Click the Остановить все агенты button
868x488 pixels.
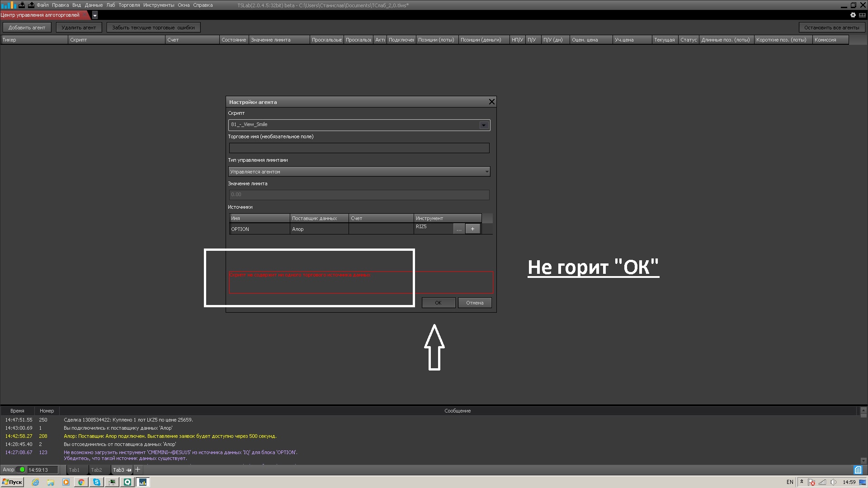pos(831,28)
